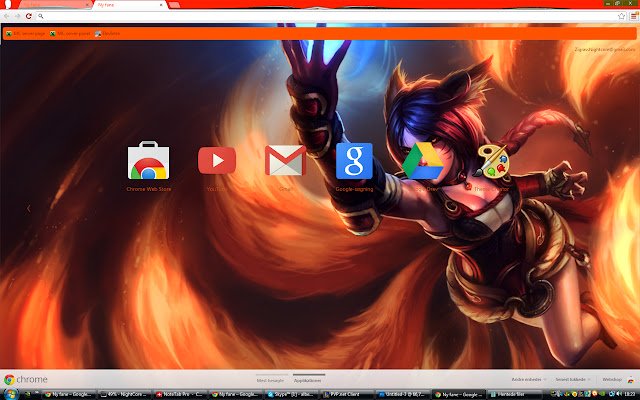Viewport: 640px width, 400px height.
Task: Open 'Hentede filer' taskbar item
Action: 514,395
